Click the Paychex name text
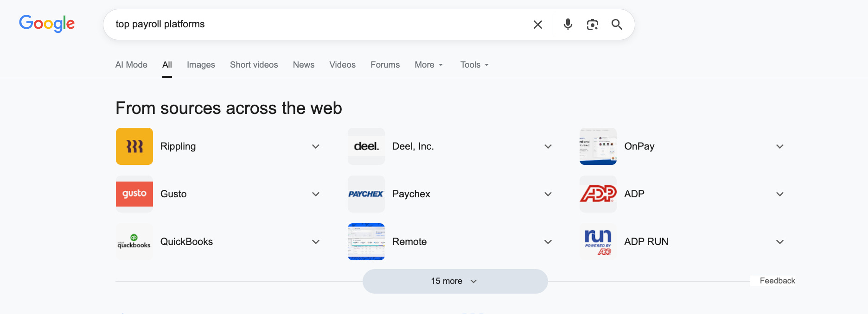The image size is (868, 314). pyautogui.click(x=411, y=194)
